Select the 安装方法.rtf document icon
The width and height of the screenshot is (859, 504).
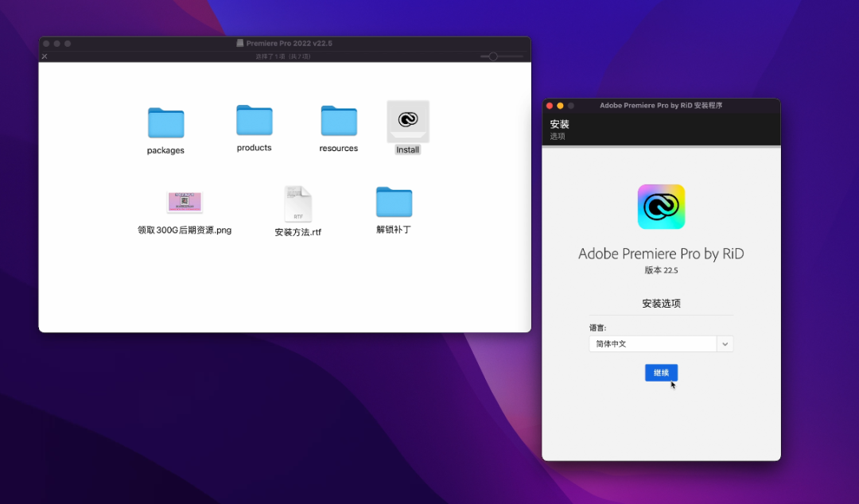click(298, 204)
